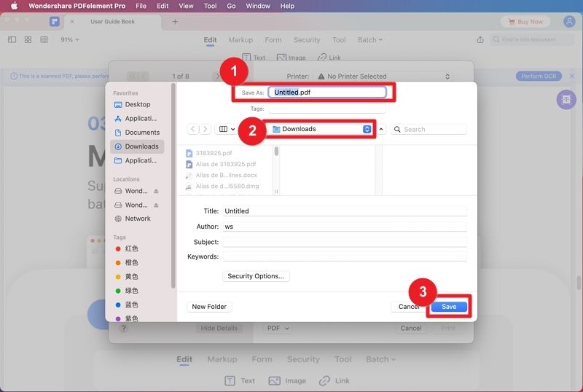The width and height of the screenshot is (583, 392).
Task: Switch to the Form tab at top
Action: (273, 40)
